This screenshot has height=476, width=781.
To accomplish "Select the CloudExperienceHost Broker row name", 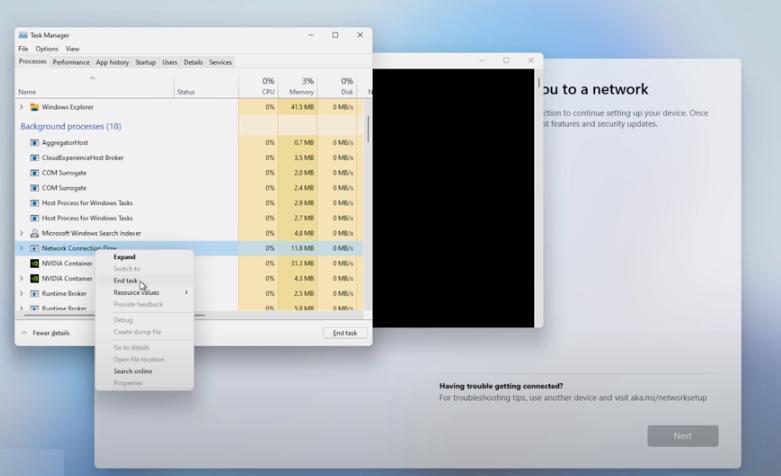I will pyautogui.click(x=83, y=158).
